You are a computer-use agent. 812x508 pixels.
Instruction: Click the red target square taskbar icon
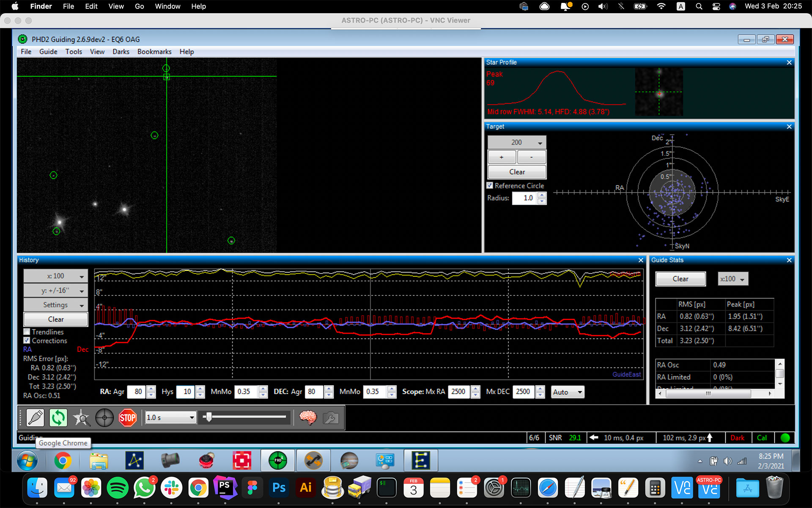click(x=242, y=461)
